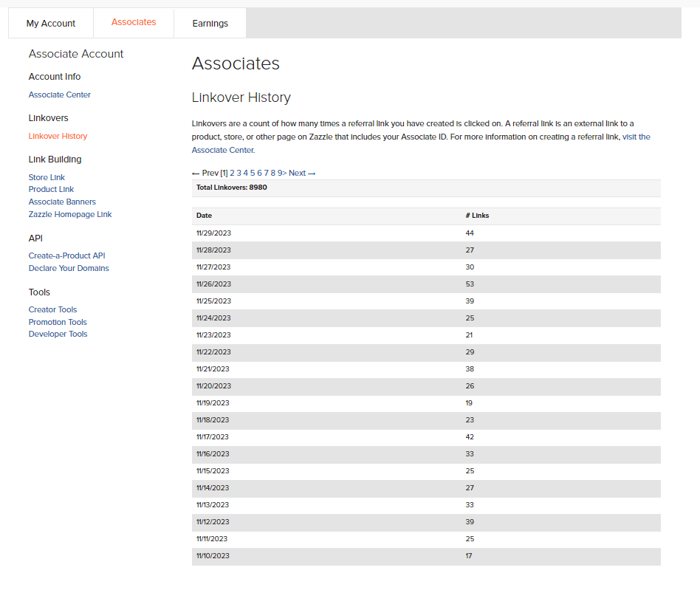Select the Associates tab
This screenshot has height=590, width=700.
pos(134,22)
